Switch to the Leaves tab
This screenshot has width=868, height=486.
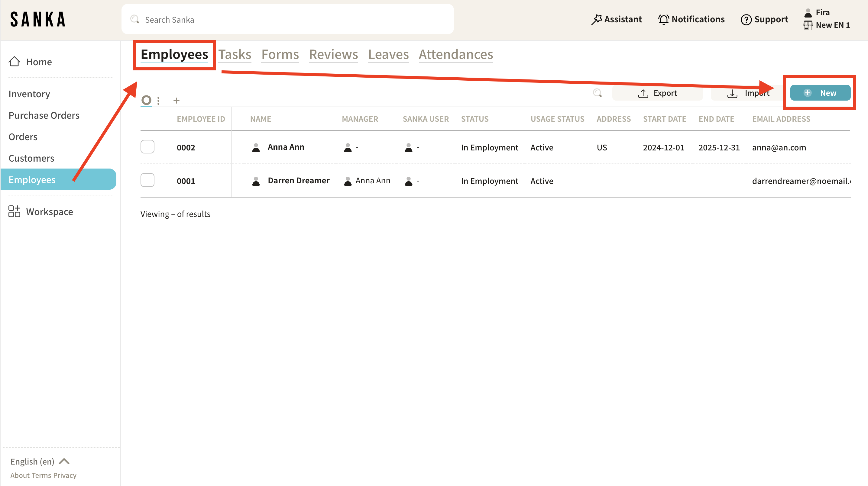pyautogui.click(x=388, y=55)
